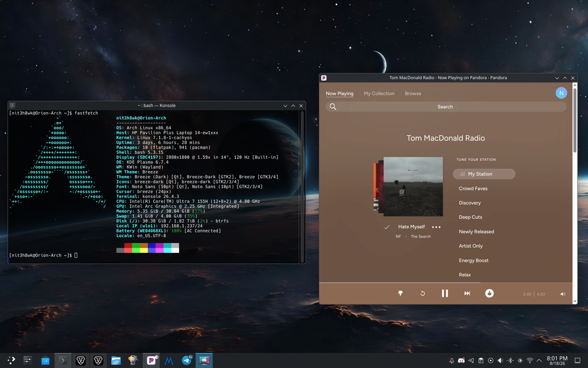Enable the Energy Boost station mode
The width and height of the screenshot is (588, 368).
point(474,260)
